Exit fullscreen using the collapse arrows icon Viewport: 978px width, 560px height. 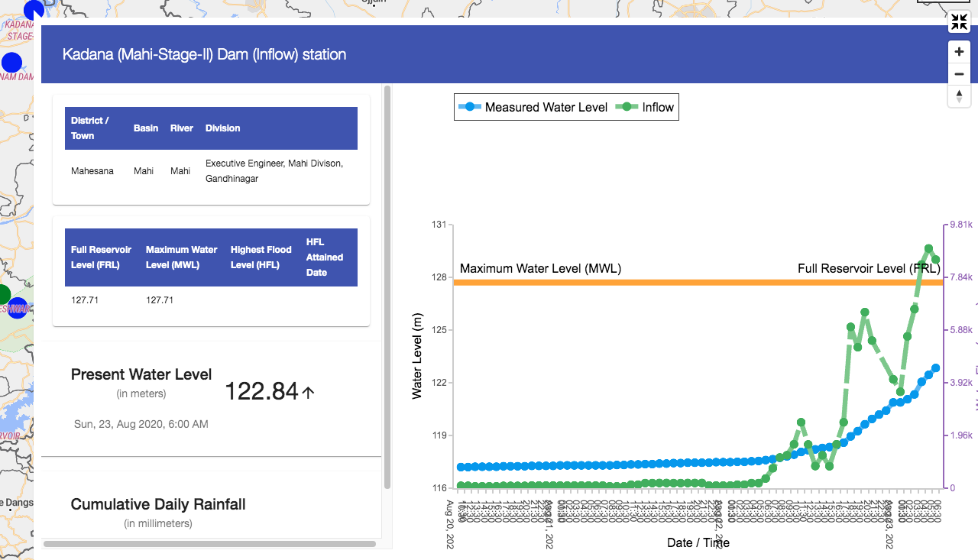pyautogui.click(x=959, y=22)
